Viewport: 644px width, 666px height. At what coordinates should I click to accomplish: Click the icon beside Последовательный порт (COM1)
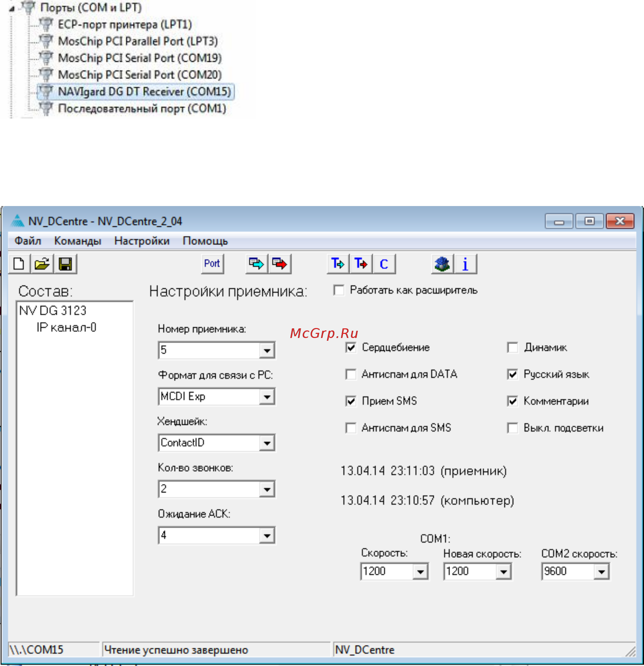[x=45, y=108]
